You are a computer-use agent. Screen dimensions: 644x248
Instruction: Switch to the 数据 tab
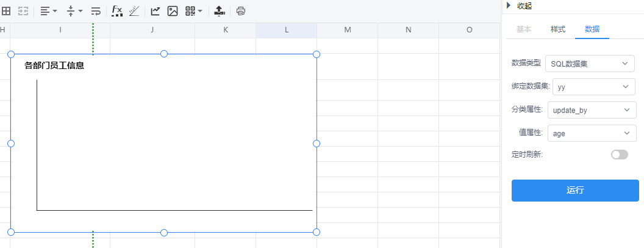pyautogui.click(x=592, y=29)
